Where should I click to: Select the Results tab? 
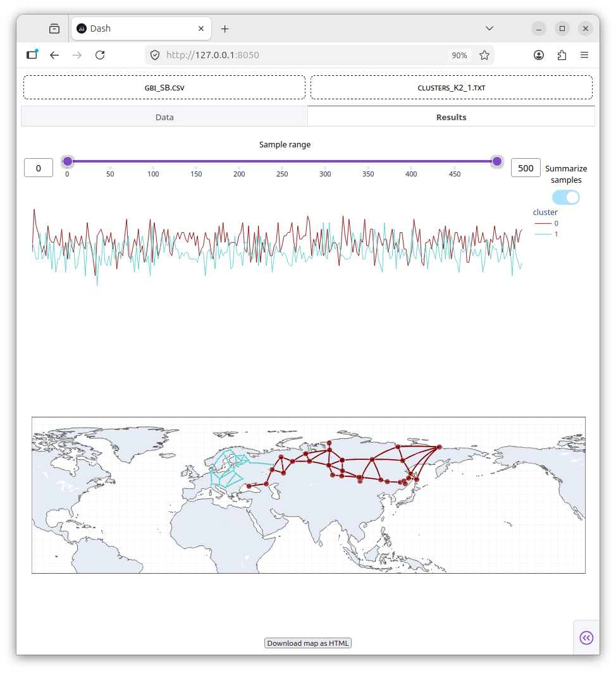click(x=451, y=117)
